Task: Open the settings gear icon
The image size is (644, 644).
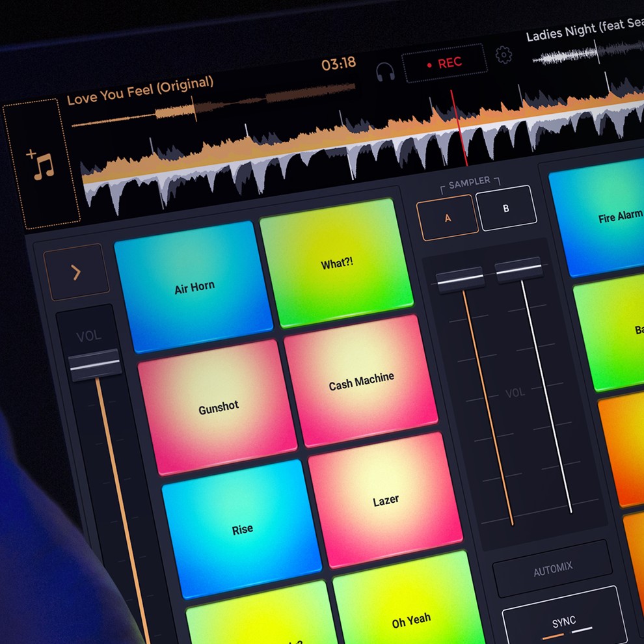Action: pos(503,55)
